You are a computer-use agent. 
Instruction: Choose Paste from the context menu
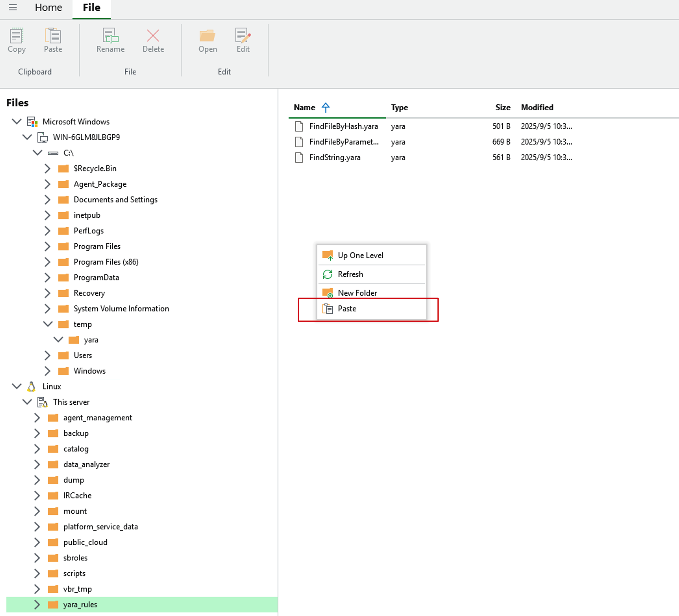tap(347, 309)
